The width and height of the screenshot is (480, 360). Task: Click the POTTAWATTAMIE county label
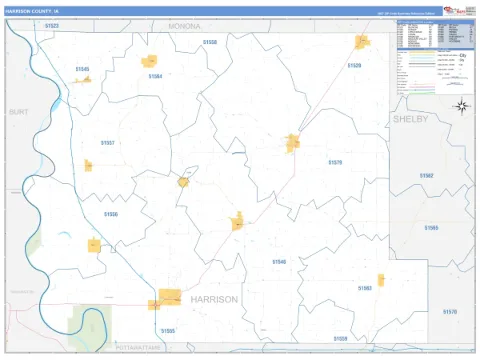coord(138,348)
